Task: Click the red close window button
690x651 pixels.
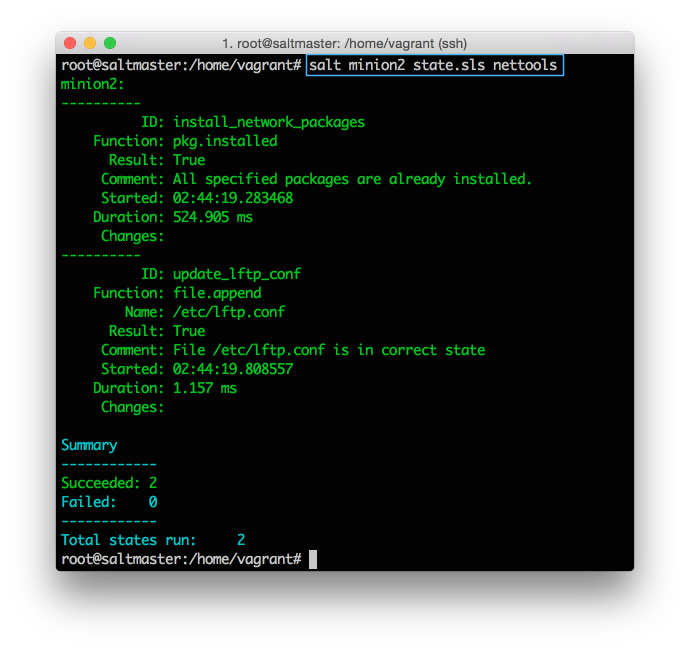Action: point(70,43)
